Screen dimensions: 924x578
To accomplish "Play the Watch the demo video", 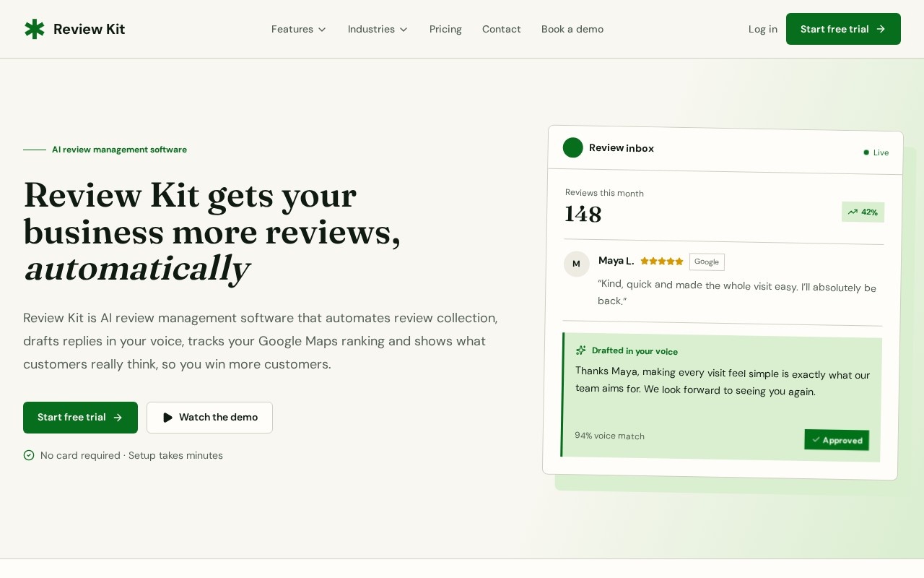I will point(209,418).
